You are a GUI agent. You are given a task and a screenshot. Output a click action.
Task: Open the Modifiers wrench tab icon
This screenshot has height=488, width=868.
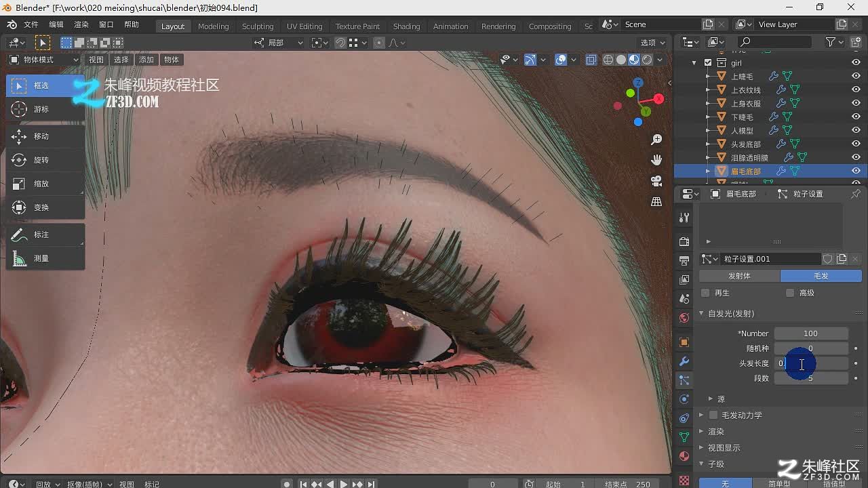[684, 361]
